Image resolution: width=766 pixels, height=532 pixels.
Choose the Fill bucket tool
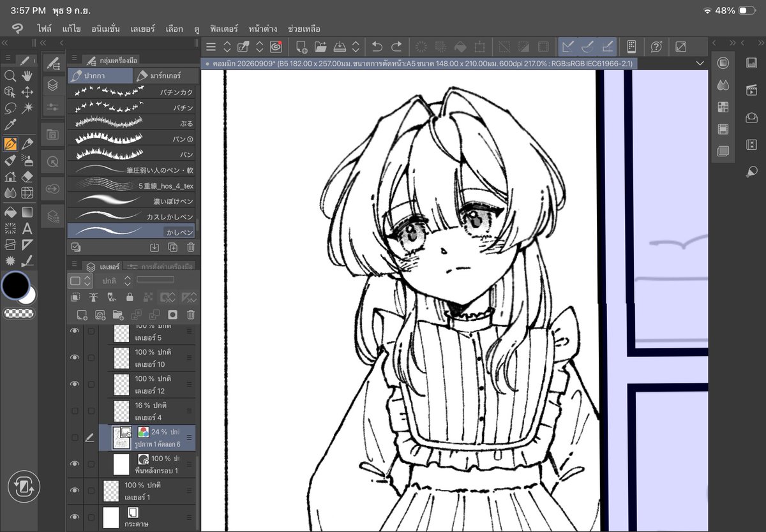tap(10, 212)
